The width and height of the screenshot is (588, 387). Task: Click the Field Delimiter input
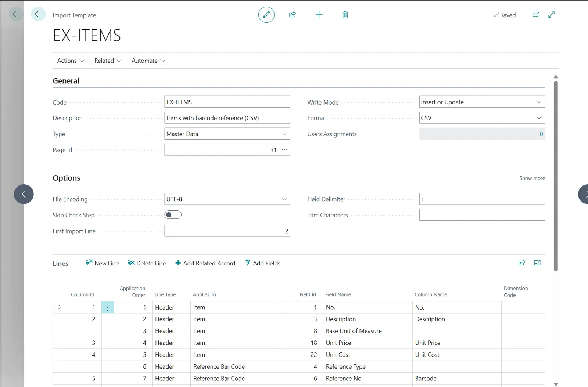[x=482, y=199]
